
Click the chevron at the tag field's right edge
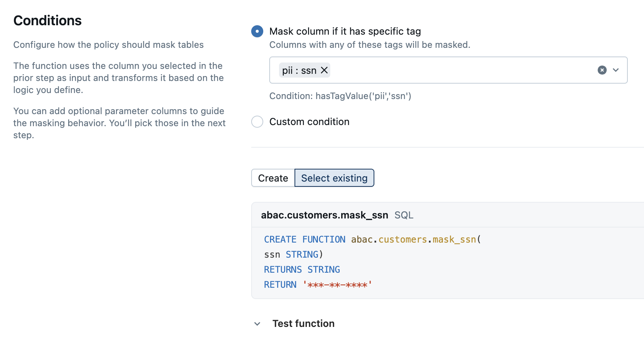tap(617, 70)
